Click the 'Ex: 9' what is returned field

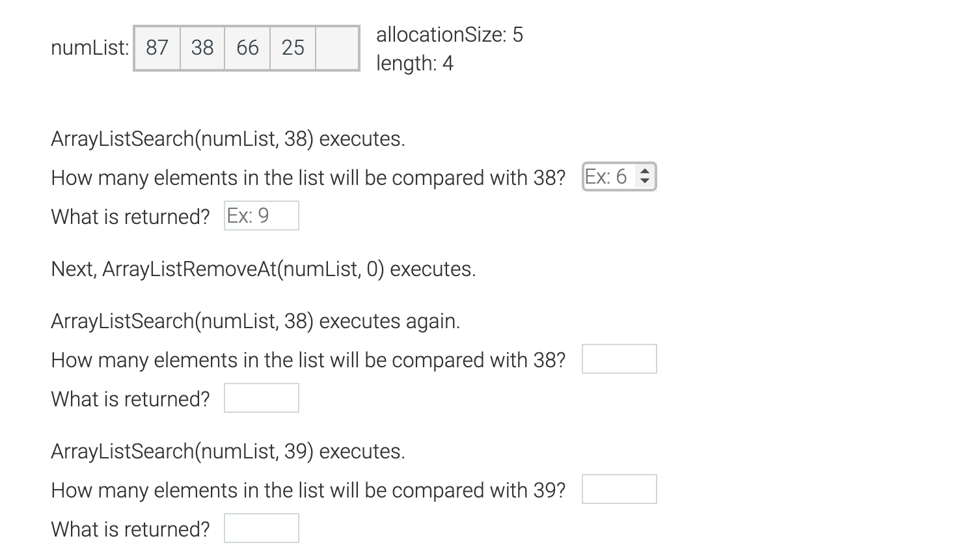(262, 216)
